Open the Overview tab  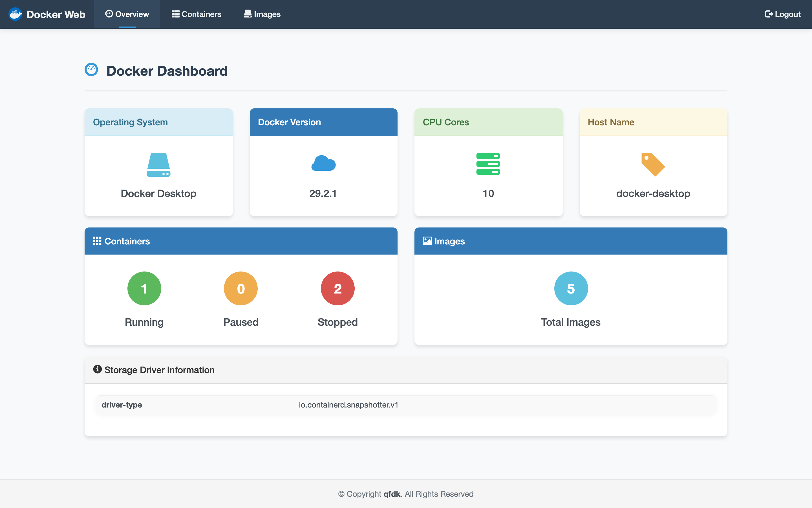pos(127,14)
